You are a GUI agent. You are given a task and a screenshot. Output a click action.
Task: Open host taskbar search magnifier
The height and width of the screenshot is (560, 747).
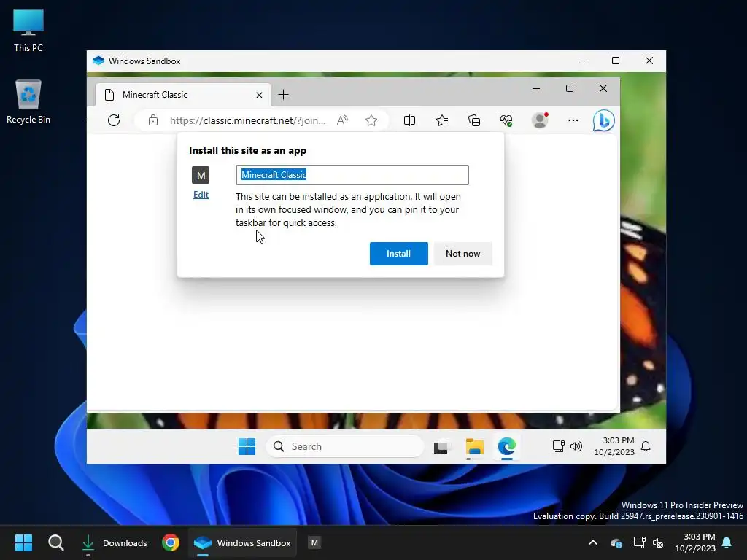[55, 542]
